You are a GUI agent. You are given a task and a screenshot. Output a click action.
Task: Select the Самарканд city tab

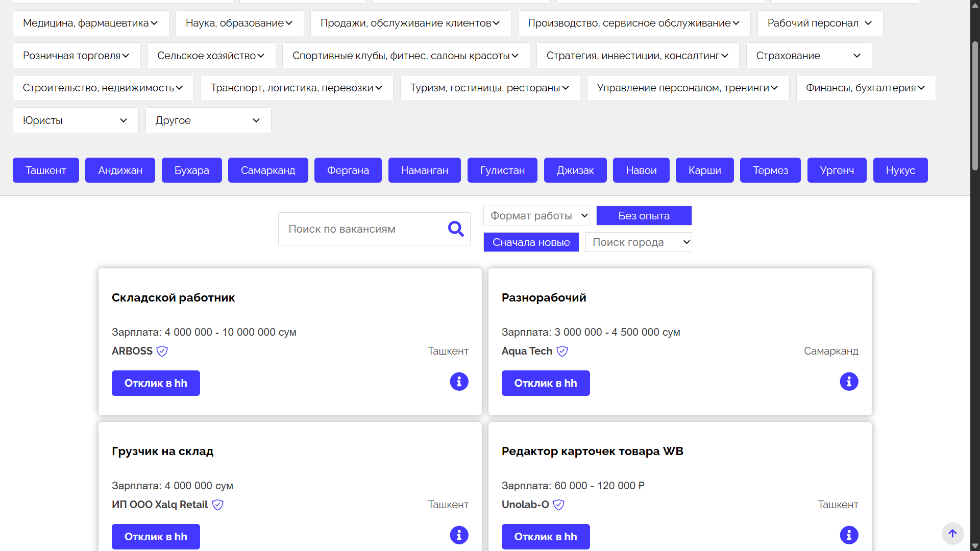click(268, 170)
